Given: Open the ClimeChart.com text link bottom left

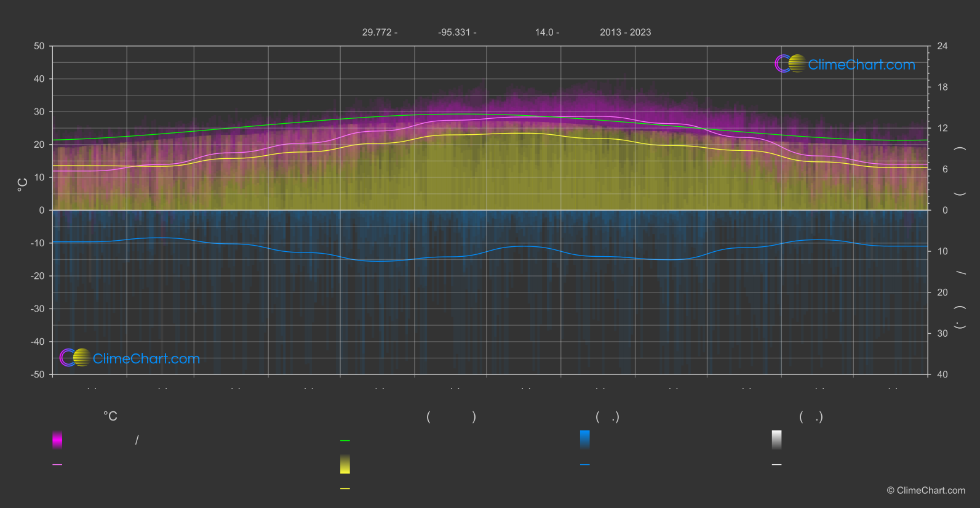Looking at the screenshot, I should [146, 358].
